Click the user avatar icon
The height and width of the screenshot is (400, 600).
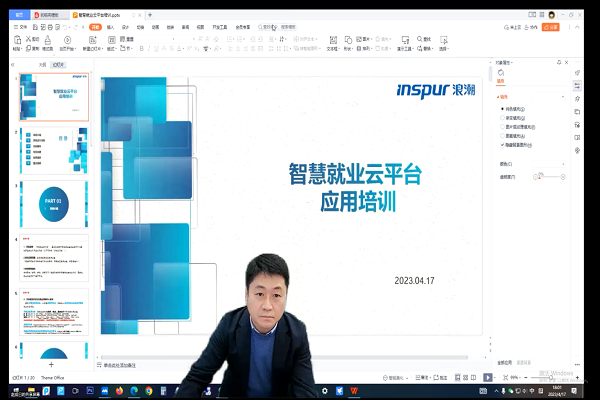pyautogui.click(x=551, y=15)
